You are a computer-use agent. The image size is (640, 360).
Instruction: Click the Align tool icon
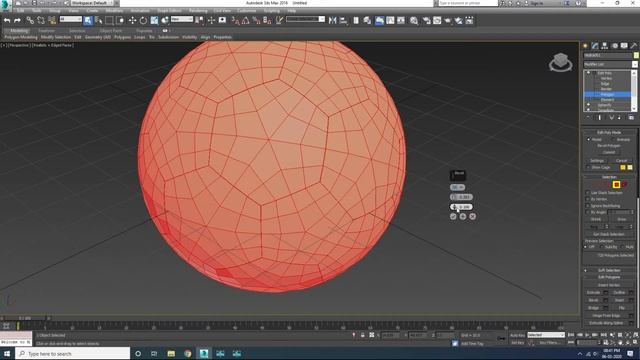point(343,20)
